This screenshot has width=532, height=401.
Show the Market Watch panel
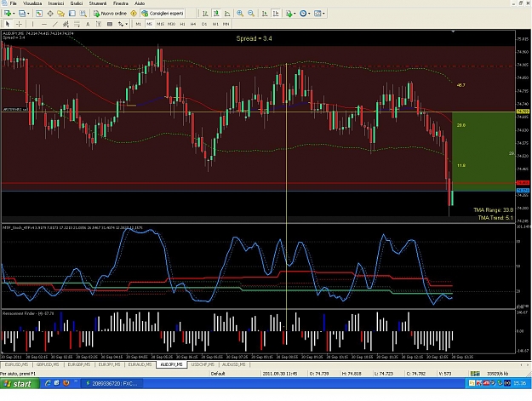pyautogui.click(x=39, y=14)
